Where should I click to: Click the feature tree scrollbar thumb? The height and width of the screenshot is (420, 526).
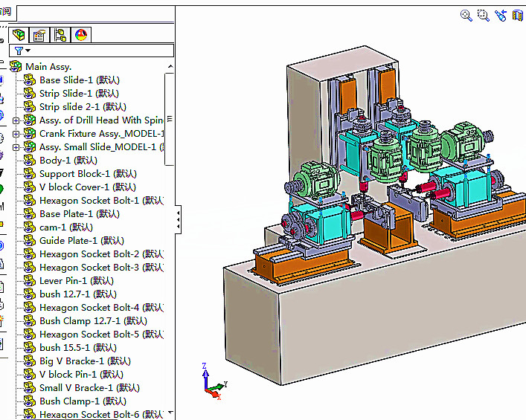170,119
